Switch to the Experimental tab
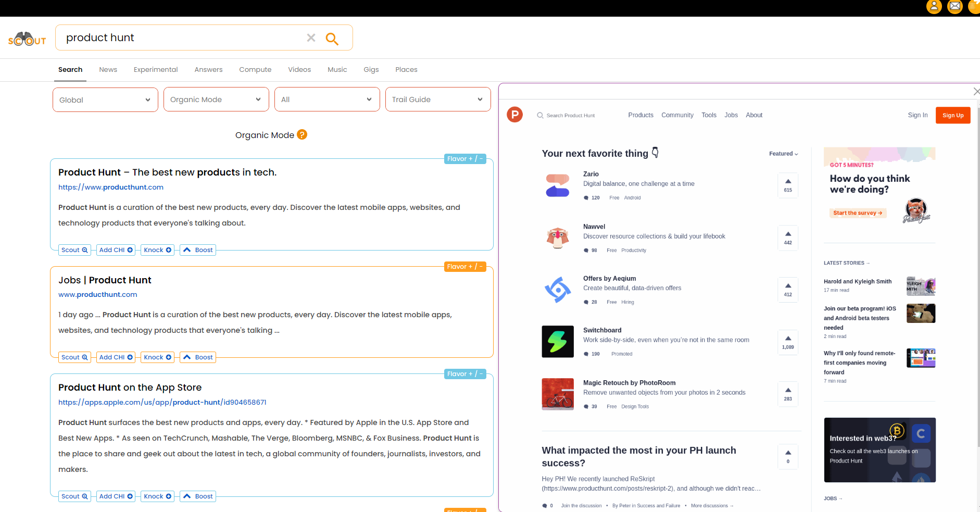This screenshot has height=512, width=980. pos(156,70)
